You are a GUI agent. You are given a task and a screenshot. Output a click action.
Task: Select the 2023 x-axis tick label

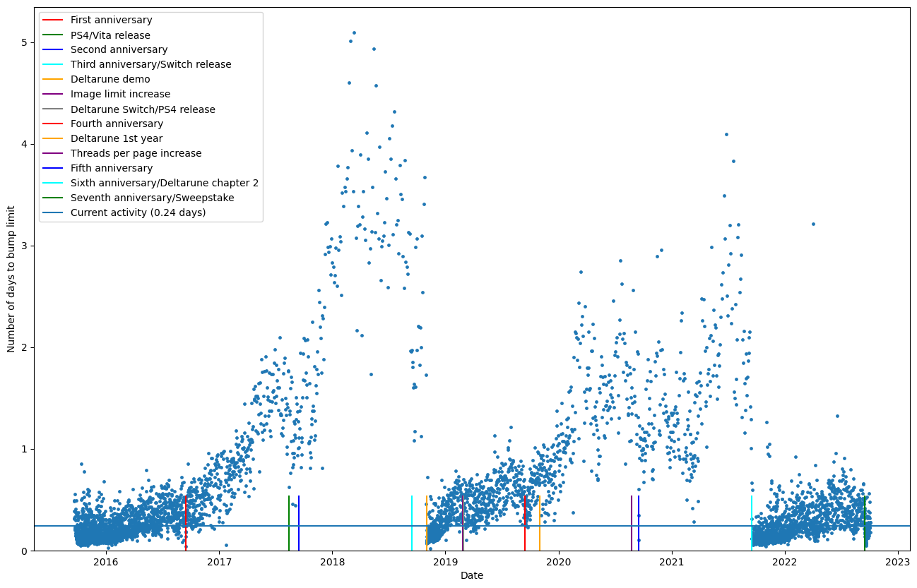897,563
